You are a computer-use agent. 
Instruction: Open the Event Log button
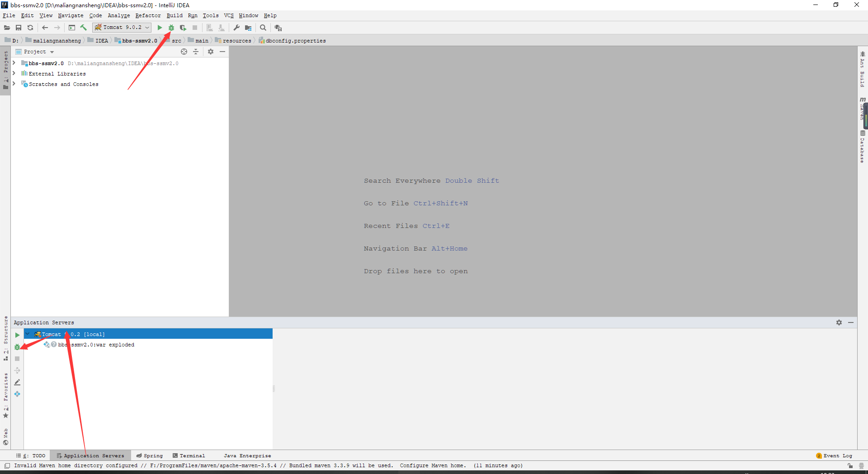(x=834, y=455)
